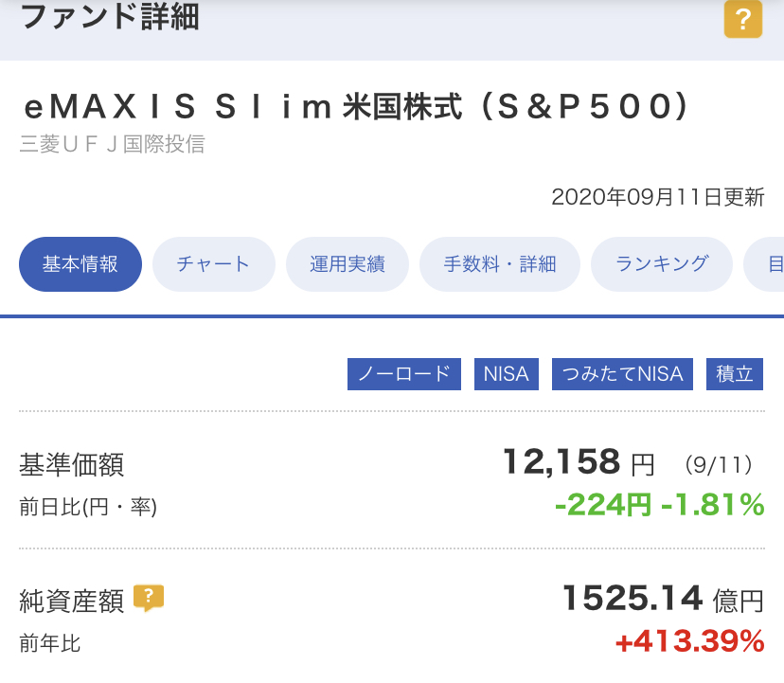Select the 基本情報 tab
The image size is (784, 683).
coord(80,264)
